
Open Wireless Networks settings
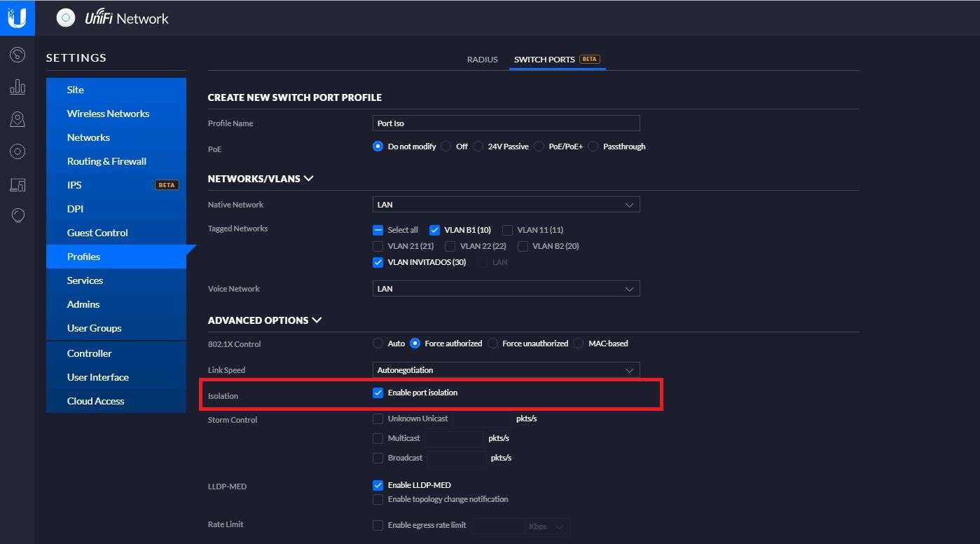point(108,114)
